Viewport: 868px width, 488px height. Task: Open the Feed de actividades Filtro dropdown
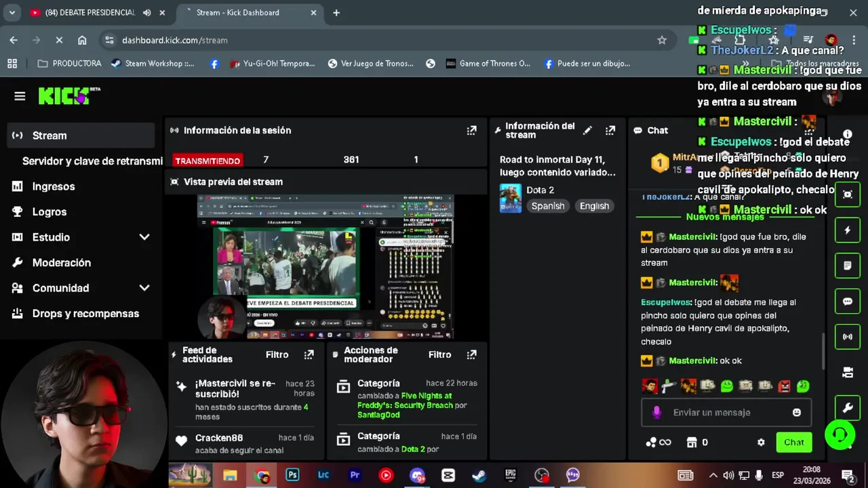(277, 354)
